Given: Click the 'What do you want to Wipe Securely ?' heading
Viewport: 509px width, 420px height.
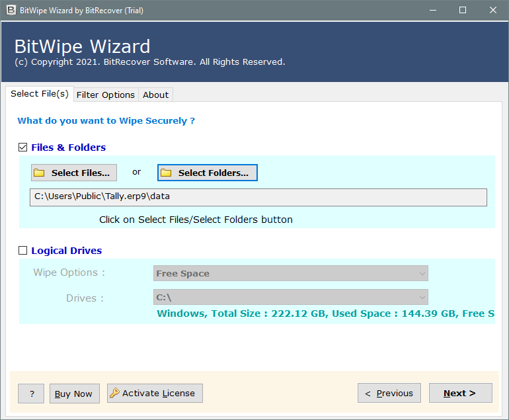Looking at the screenshot, I should [106, 121].
